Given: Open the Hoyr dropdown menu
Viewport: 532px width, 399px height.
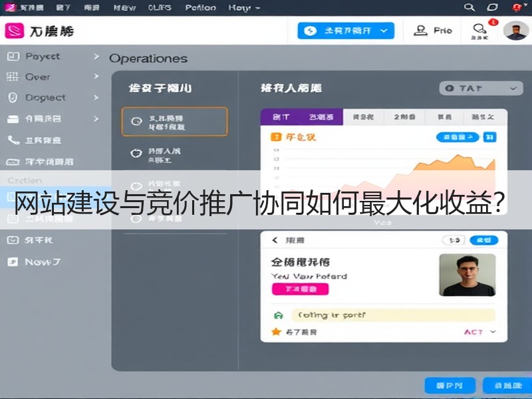Looking at the screenshot, I should 244,7.
